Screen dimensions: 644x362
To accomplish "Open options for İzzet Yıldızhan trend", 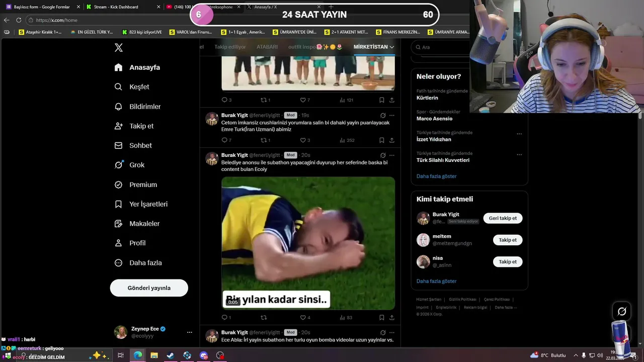I will coord(519,134).
